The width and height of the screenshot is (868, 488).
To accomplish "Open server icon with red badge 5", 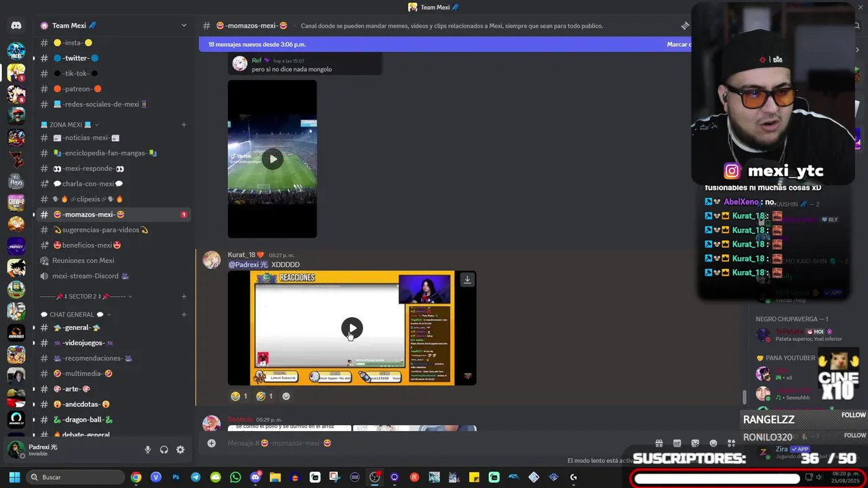I will 16,94.
